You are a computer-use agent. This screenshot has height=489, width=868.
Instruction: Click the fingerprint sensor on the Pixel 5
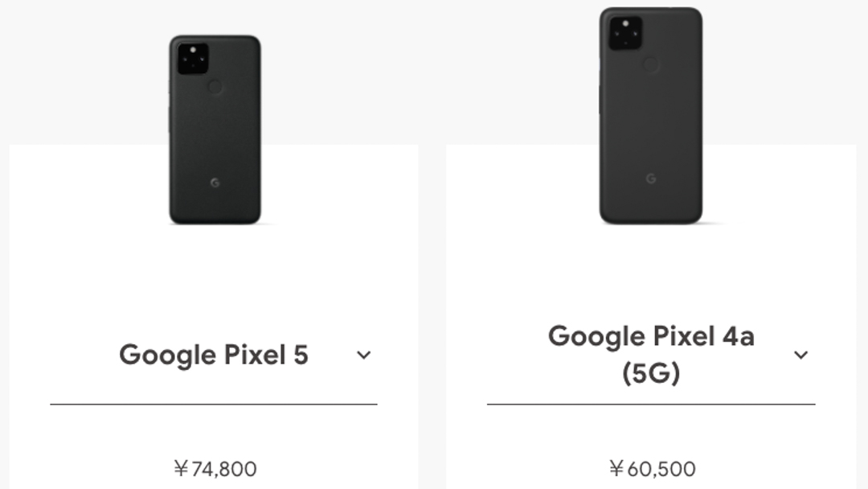pos(215,88)
